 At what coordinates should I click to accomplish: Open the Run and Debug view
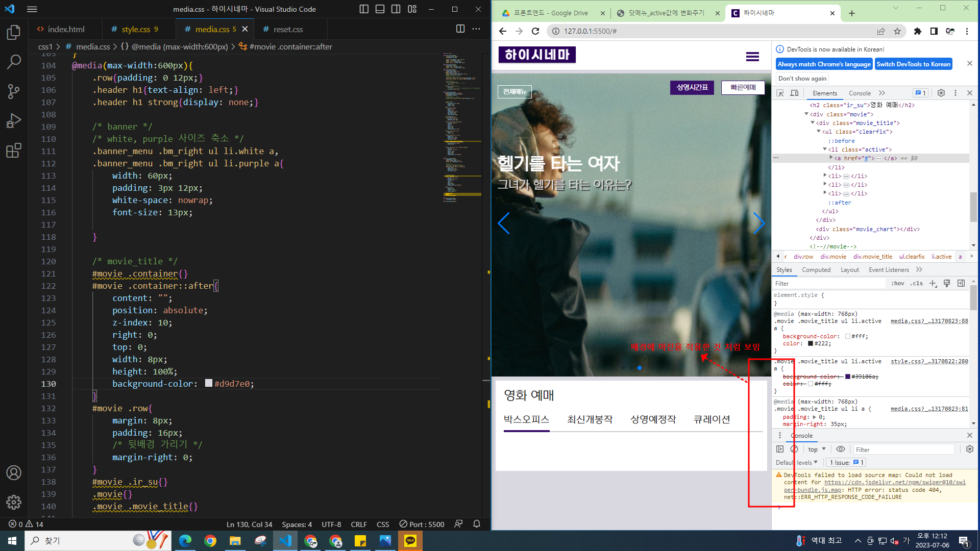[14, 121]
